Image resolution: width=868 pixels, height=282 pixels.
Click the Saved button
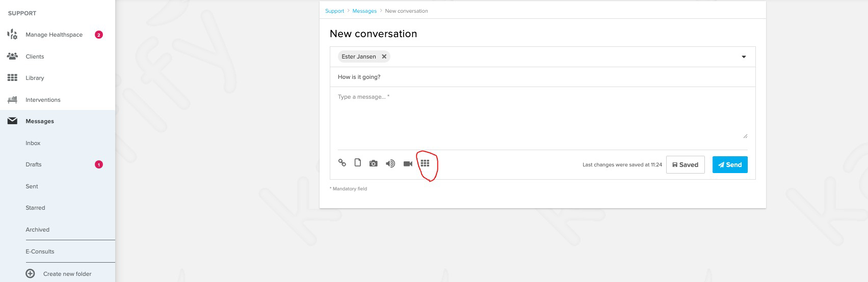[x=685, y=164]
